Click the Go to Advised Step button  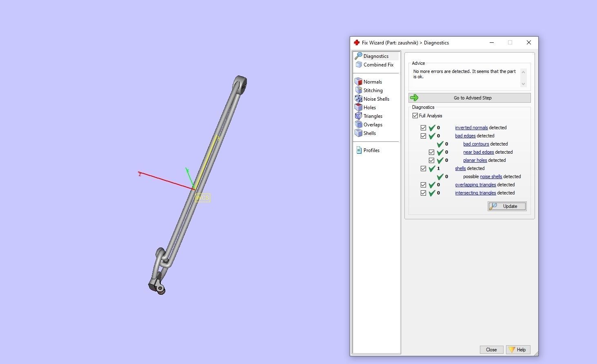tap(469, 98)
